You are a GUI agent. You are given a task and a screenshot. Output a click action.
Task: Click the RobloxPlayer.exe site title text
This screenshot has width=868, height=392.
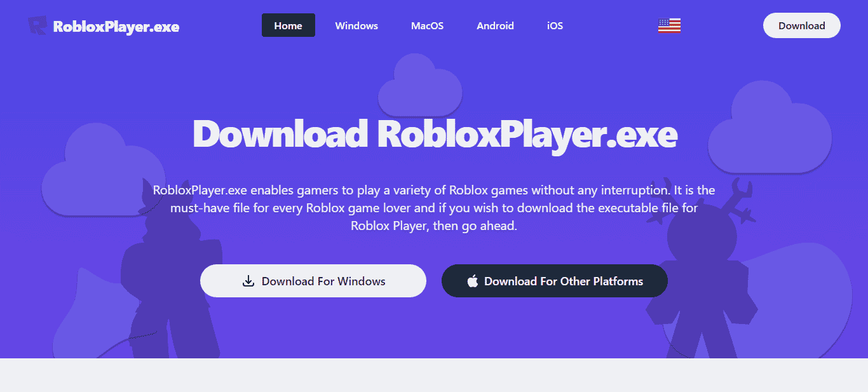pyautogui.click(x=116, y=27)
